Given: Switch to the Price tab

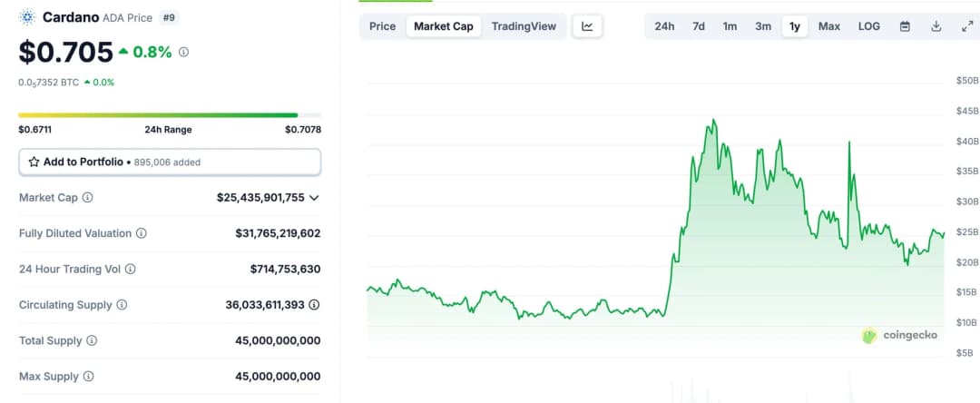Looking at the screenshot, I should coord(382,26).
